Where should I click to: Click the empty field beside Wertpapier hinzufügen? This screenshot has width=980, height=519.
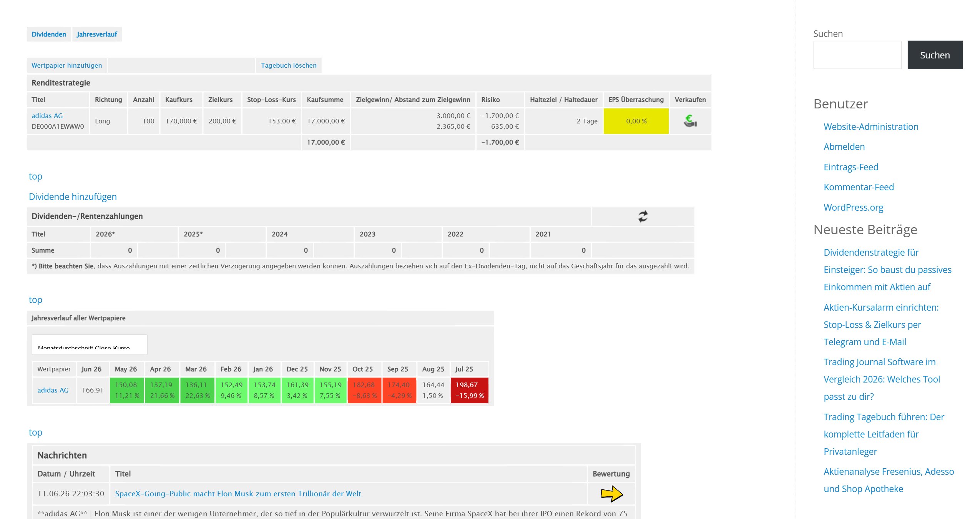[181, 65]
